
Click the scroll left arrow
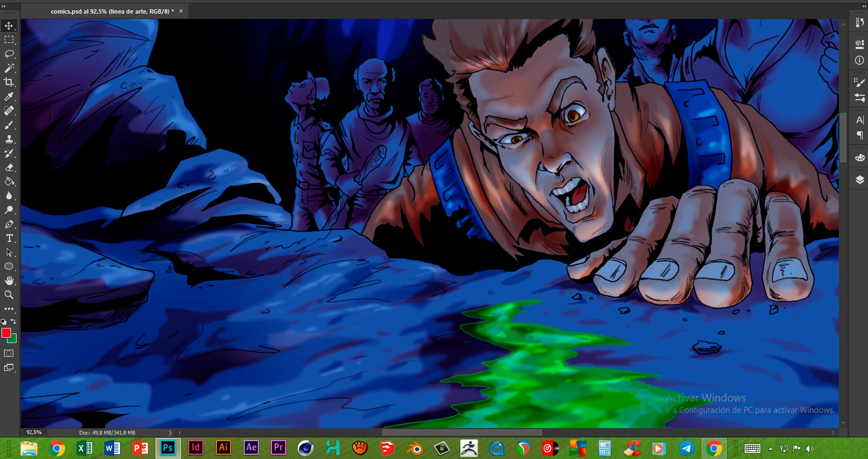click(x=180, y=433)
